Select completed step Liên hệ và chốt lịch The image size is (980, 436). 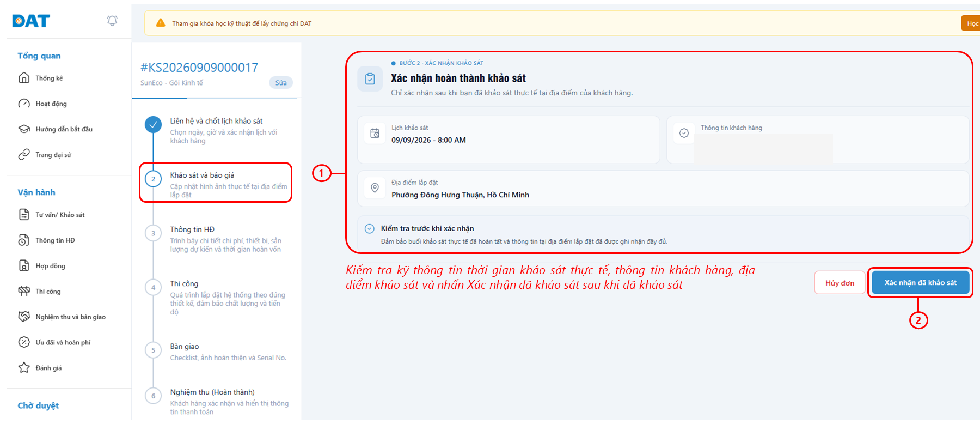click(216, 130)
